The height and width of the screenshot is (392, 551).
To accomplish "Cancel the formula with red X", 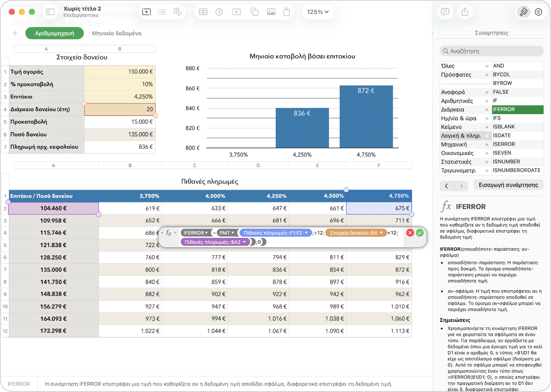I will [410, 233].
